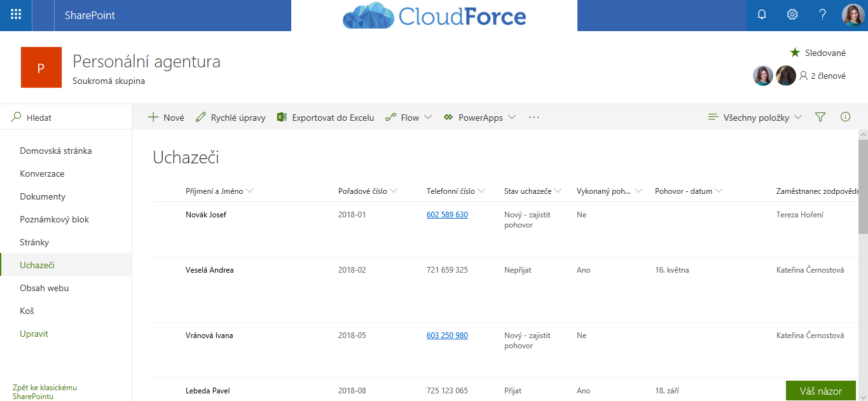Click phone number 602 589 630 link
Image resolution: width=868 pixels, height=401 pixels.
pyautogui.click(x=447, y=215)
